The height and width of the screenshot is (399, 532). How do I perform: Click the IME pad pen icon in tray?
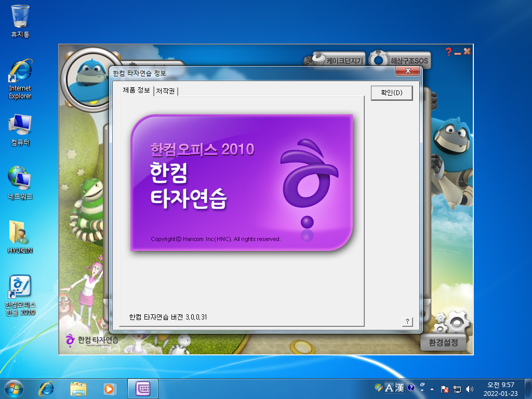click(x=379, y=388)
